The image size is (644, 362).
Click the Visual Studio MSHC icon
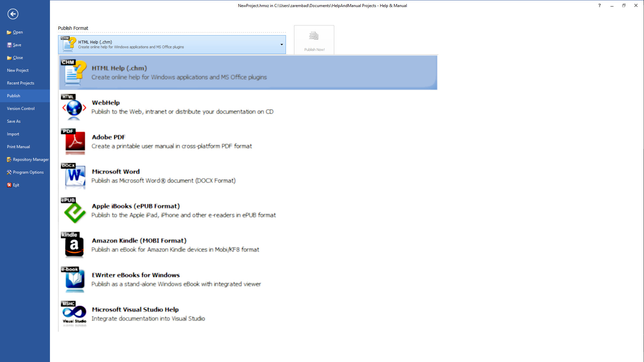74,314
